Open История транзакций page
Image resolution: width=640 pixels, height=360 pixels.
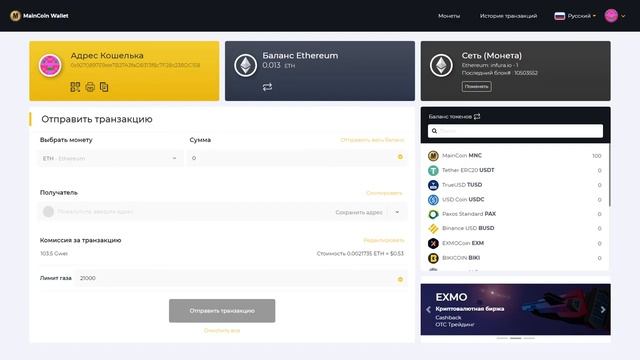(508, 16)
